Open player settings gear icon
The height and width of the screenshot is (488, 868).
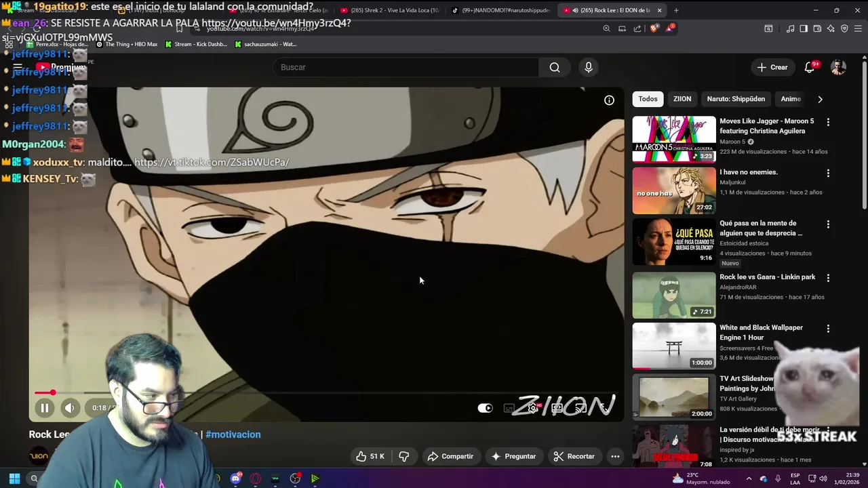click(533, 408)
